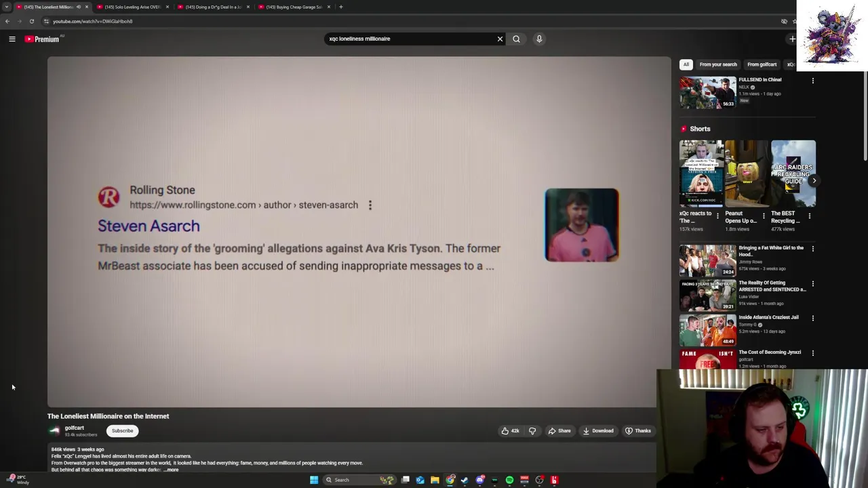Open 'xQc reacts to The...' short
868x488 pixels.
coord(701,173)
